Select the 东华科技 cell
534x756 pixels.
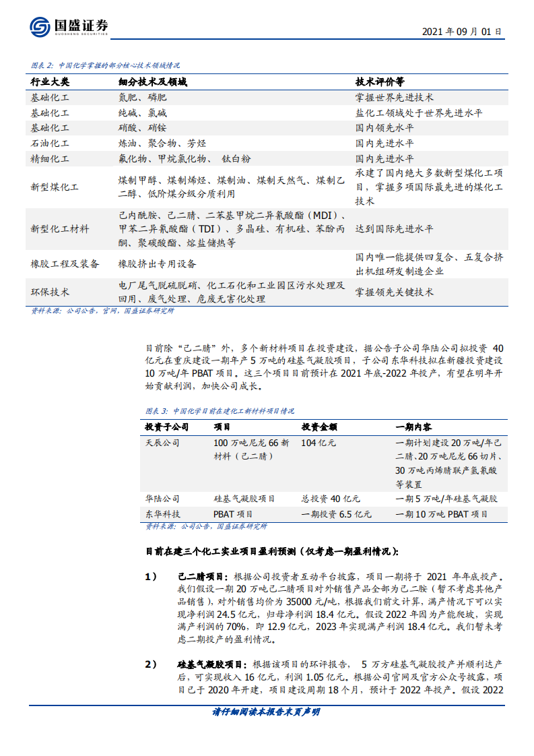(x=162, y=514)
